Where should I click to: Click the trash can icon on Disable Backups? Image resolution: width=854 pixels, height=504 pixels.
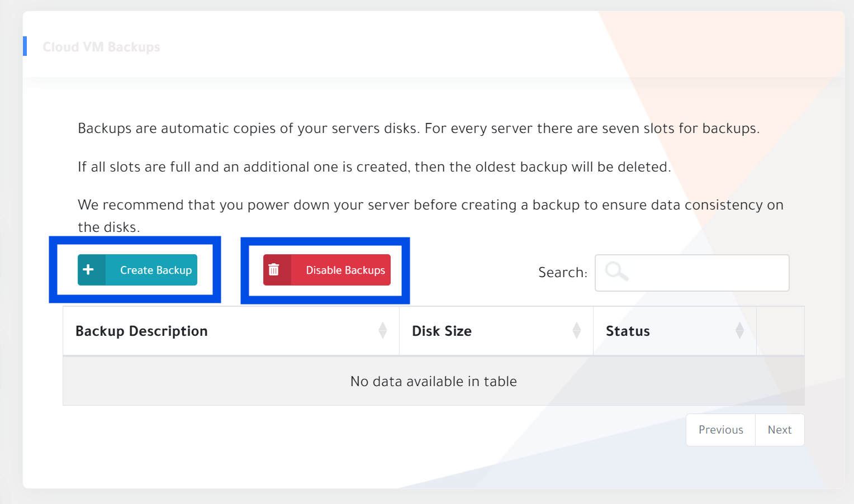(x=274, y=270)
